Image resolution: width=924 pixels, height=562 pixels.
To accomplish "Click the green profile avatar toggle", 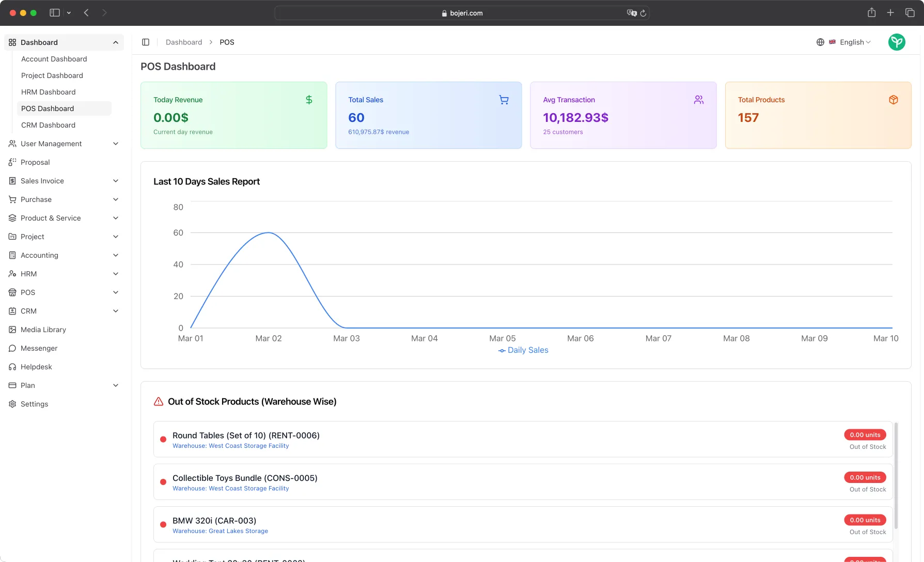I will 897,42.
